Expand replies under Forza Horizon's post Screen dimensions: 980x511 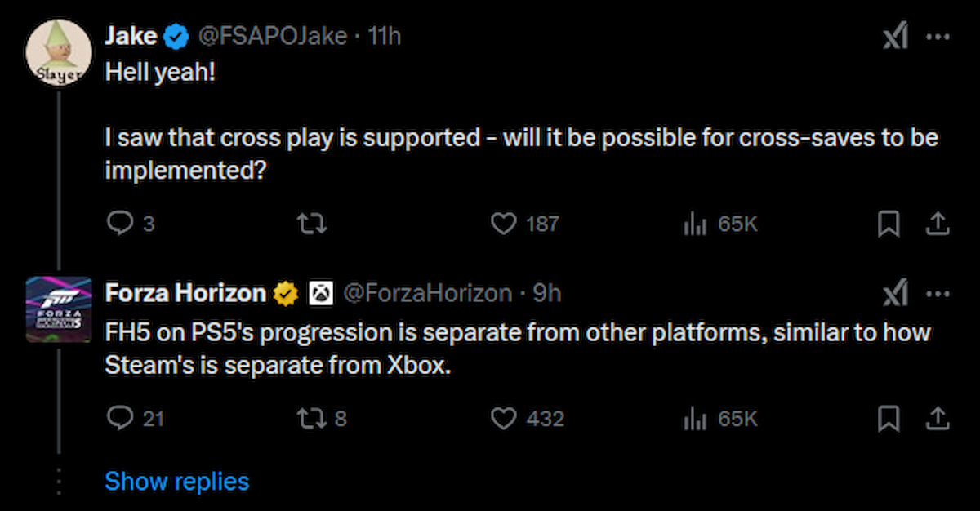coord(176,481)
